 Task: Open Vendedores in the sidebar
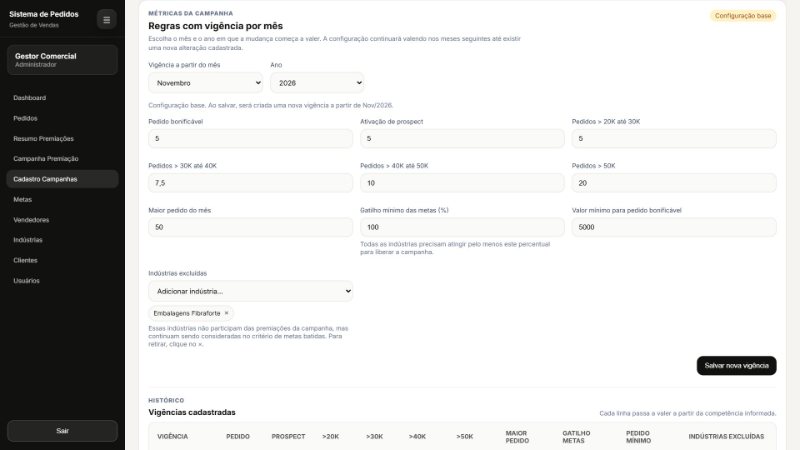pos(62,220)
